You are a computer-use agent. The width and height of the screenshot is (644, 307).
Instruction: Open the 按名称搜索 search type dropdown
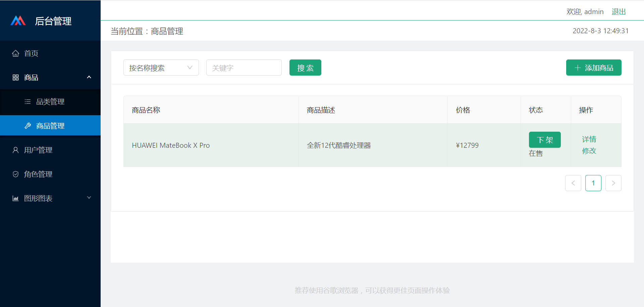tap(161, 68)
